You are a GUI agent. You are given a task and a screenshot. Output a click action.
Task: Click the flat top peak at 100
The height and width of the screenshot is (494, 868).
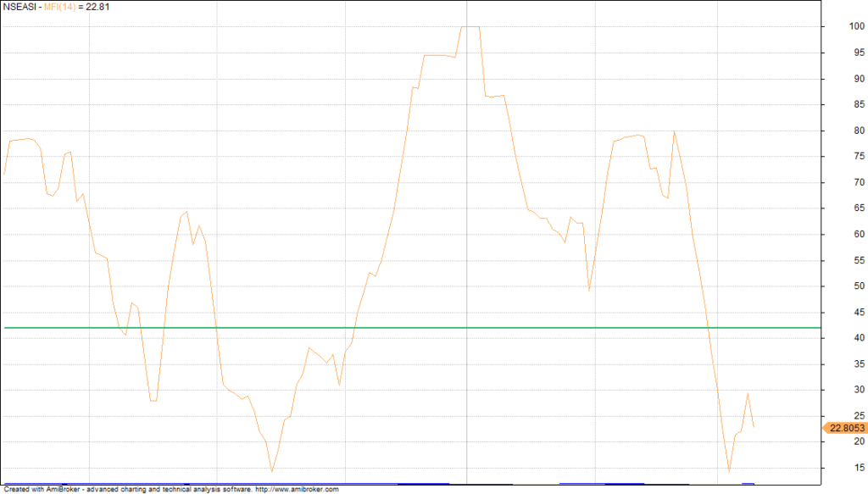(470, 26)
